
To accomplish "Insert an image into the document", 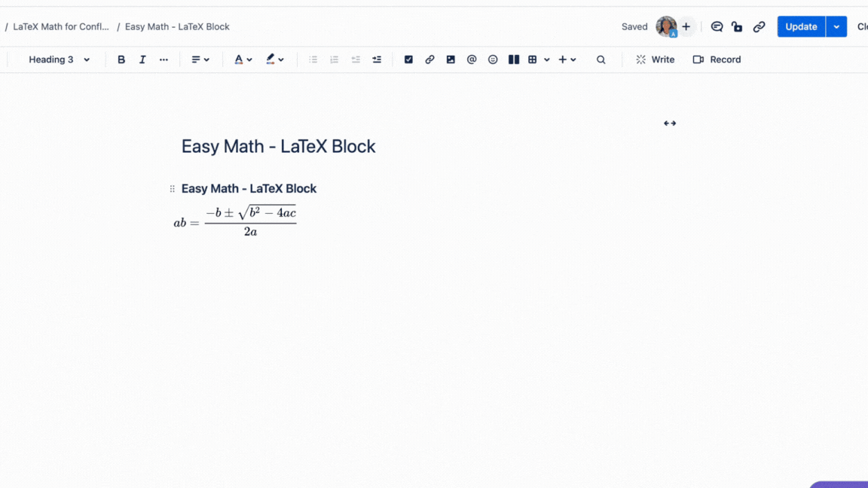I will (451, 59).
